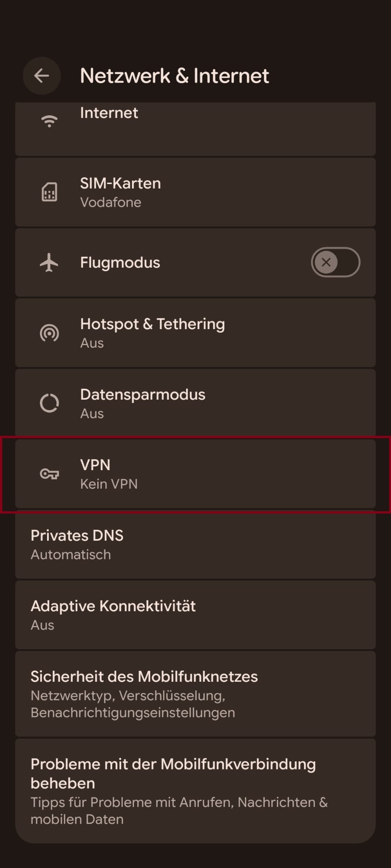Open the VPN settings entry

coord(195,474)
